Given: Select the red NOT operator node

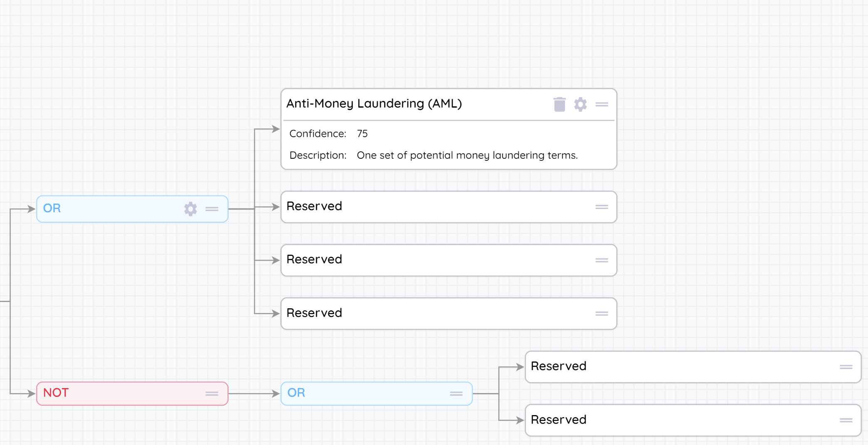Looking at the screenshot, I should coord(125,393).
